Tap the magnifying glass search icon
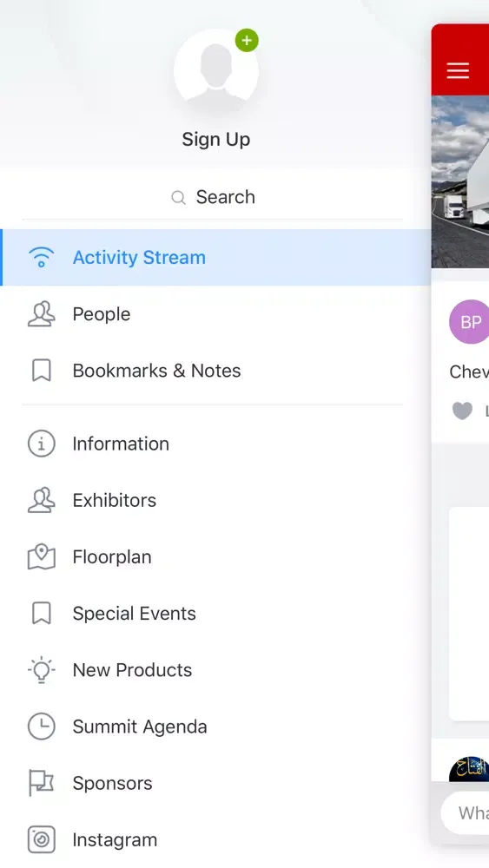The width and height of the screenshot is (489, 868). [x=178, y=198]
